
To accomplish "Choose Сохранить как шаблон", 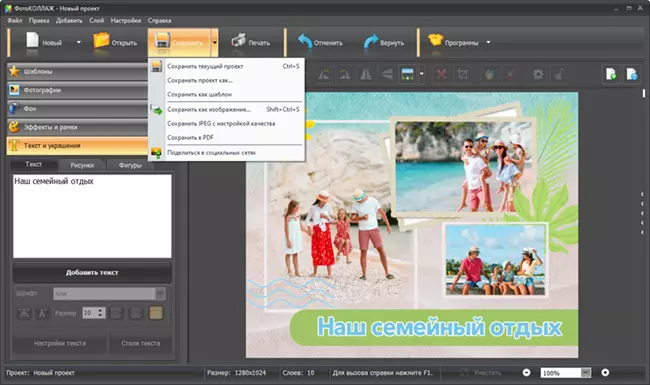I will tap(226, 94).
